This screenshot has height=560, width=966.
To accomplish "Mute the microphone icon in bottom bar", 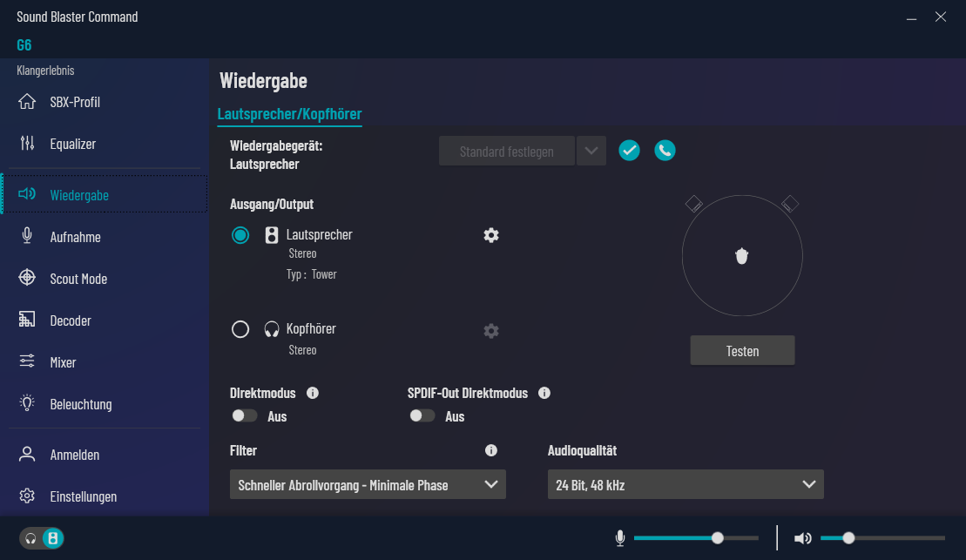I will [x=620, y=538].
